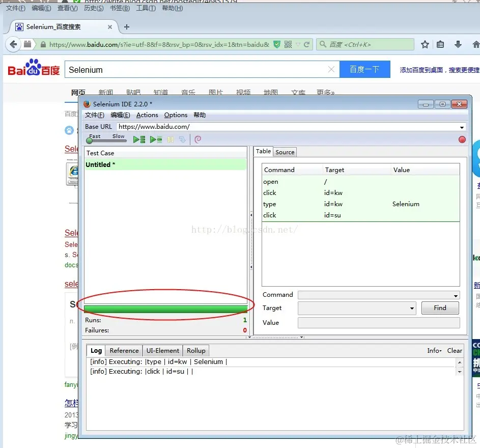Open Baidu 新闻 category tab

coord(106,92)
